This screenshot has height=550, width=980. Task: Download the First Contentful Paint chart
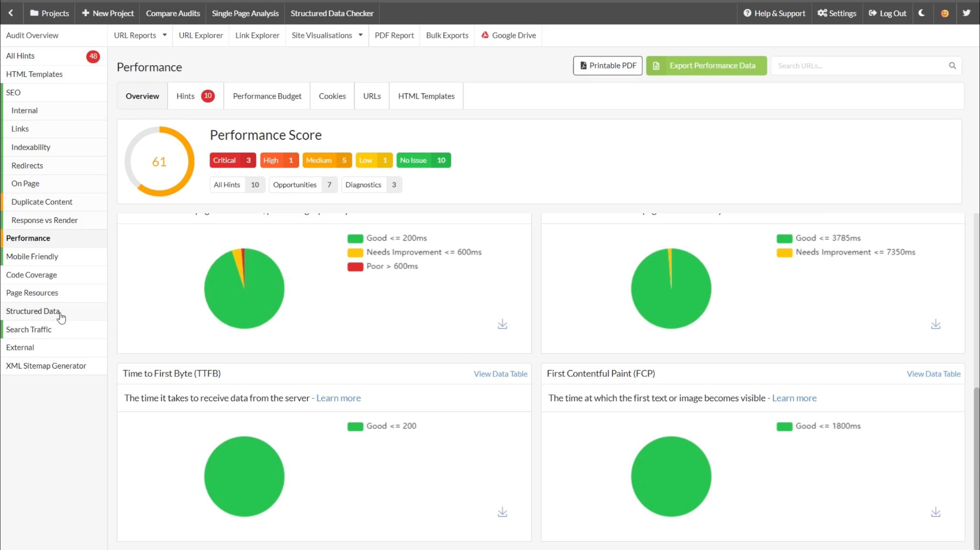pos(936,512)
